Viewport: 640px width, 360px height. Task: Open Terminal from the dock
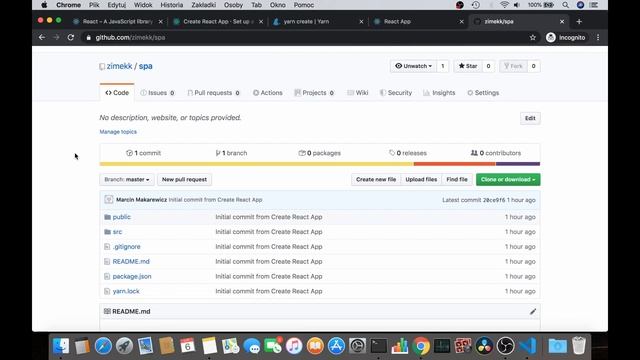[378, 346]
